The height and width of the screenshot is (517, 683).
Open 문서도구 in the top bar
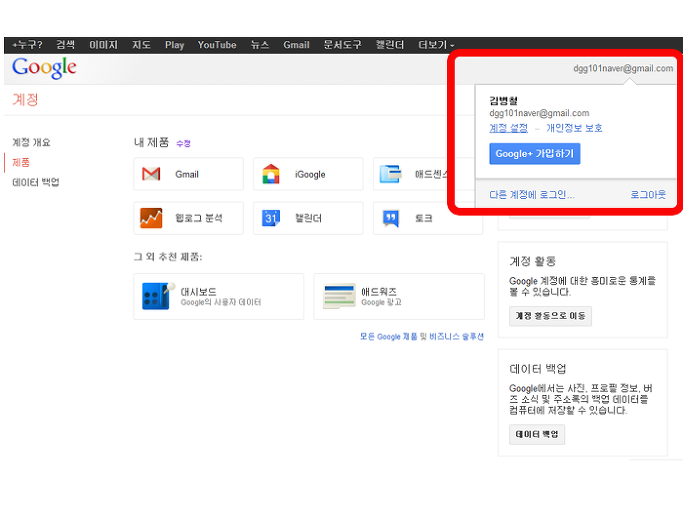click(342, 45)
